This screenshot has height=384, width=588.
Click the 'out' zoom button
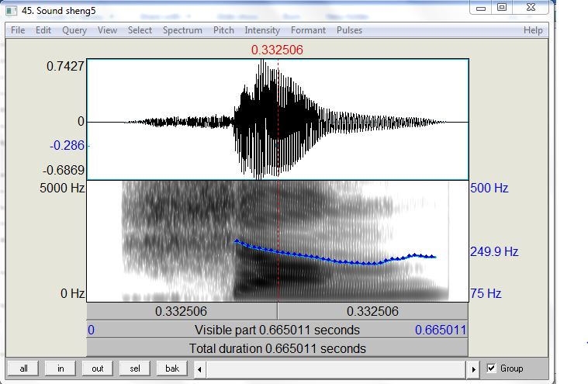coord(98,368)
